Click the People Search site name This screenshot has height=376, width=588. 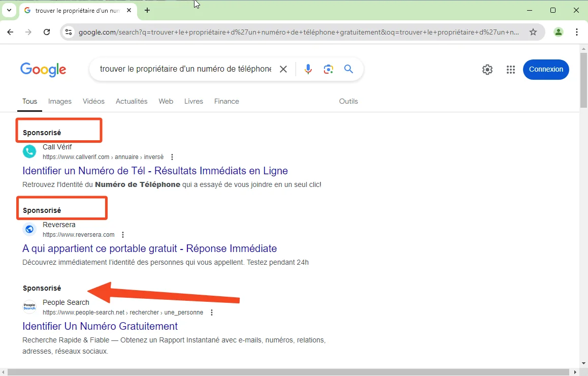66,302
